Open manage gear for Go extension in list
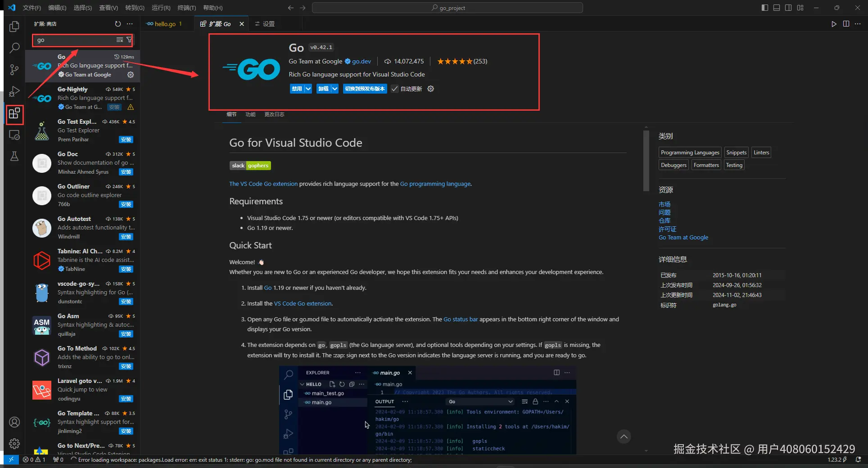 131,75
